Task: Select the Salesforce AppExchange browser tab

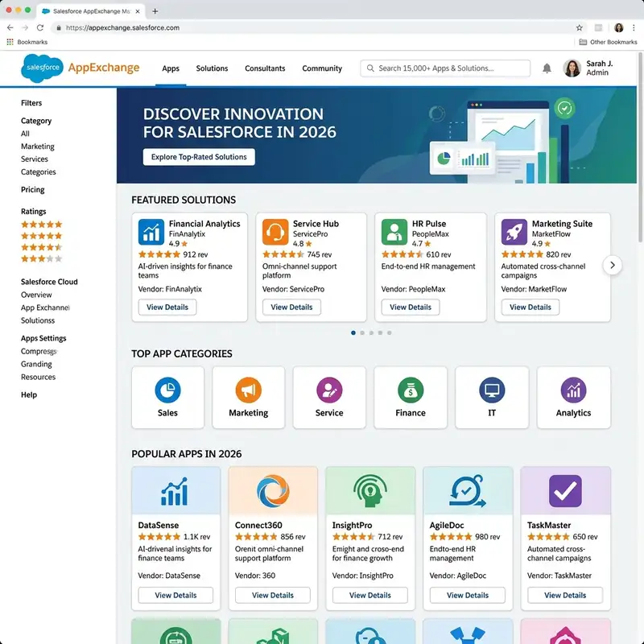Action: pos(90,11)
